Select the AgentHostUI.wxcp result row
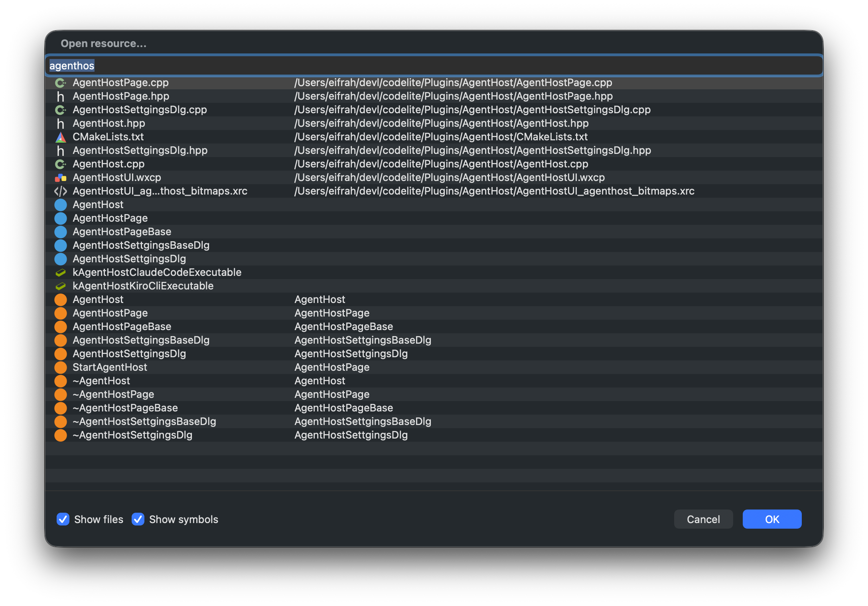The width and height of the screenshot is (868, 606). click(x=434, y=178)
